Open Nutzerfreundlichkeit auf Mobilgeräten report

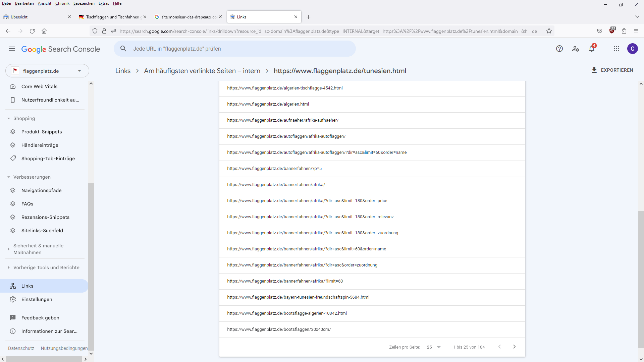44,100
